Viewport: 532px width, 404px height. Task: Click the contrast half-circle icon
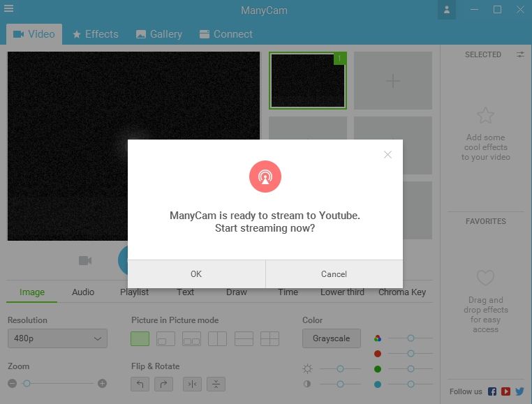307,384
